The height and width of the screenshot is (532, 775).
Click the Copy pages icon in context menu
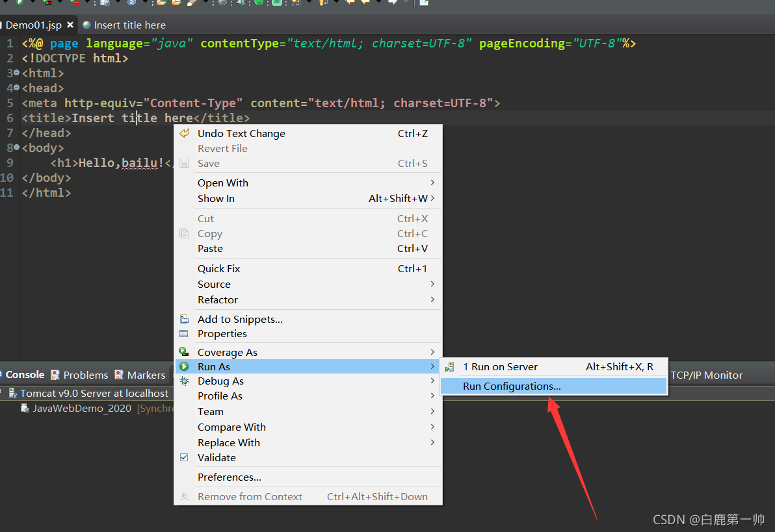click(185, 234)
